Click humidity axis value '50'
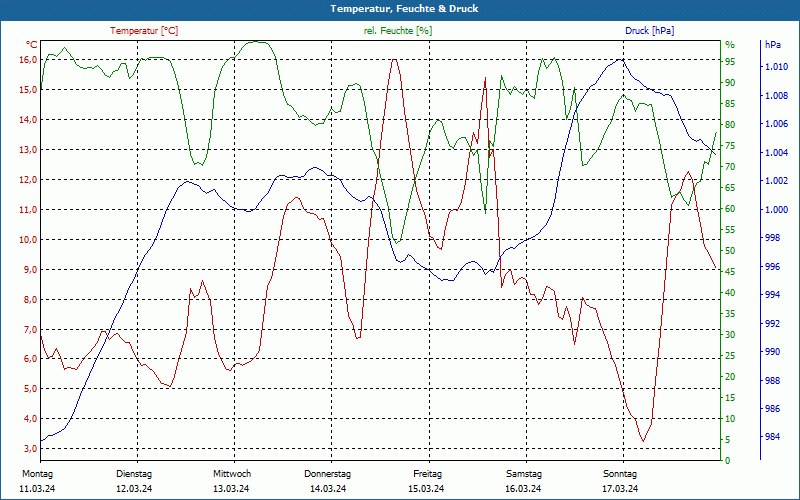The height and width of the screenshot is (500, 800). point(730,251)
